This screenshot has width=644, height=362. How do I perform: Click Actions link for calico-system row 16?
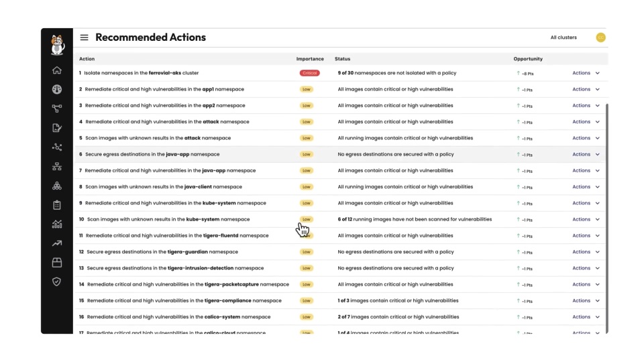581,317
